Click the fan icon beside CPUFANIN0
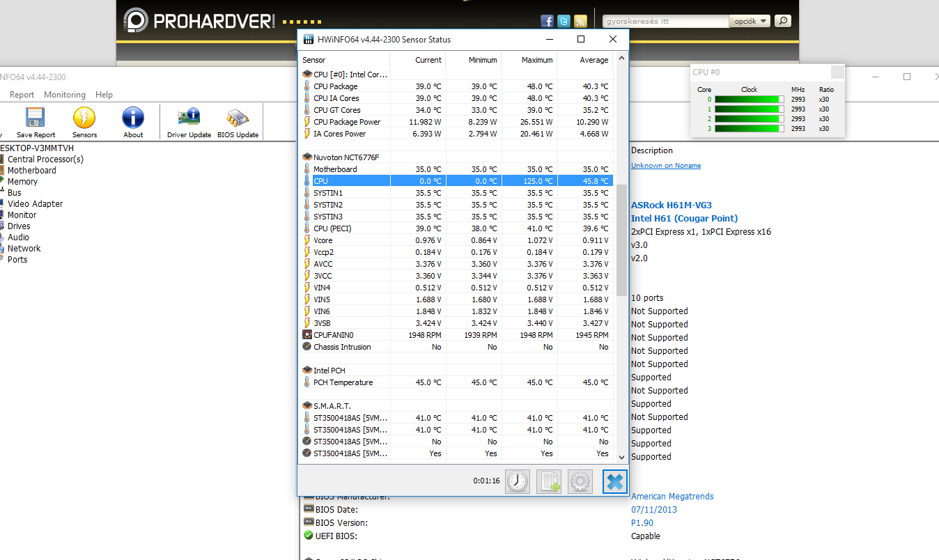This screenshot has width=939, height=560. click(x=307, y=335)
